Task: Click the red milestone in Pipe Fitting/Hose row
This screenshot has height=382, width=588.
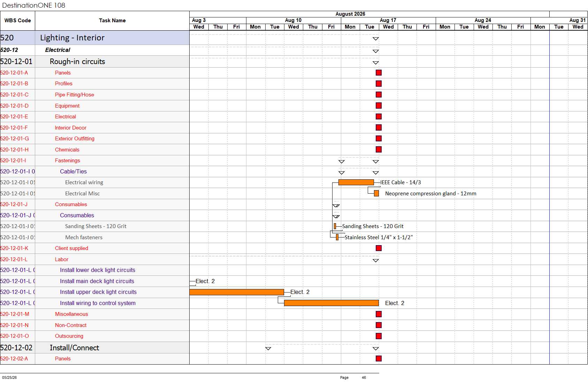Action: click(x=379, y=95)
